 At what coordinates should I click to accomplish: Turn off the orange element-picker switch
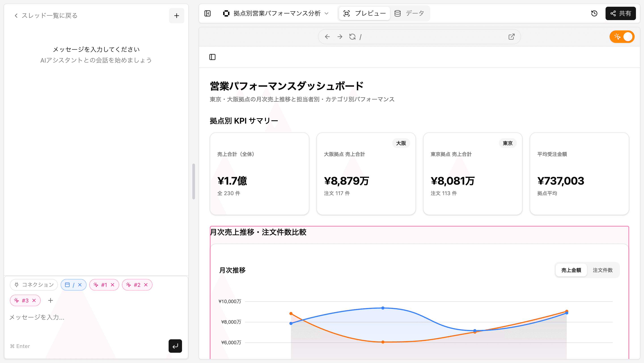coord(622,36)
